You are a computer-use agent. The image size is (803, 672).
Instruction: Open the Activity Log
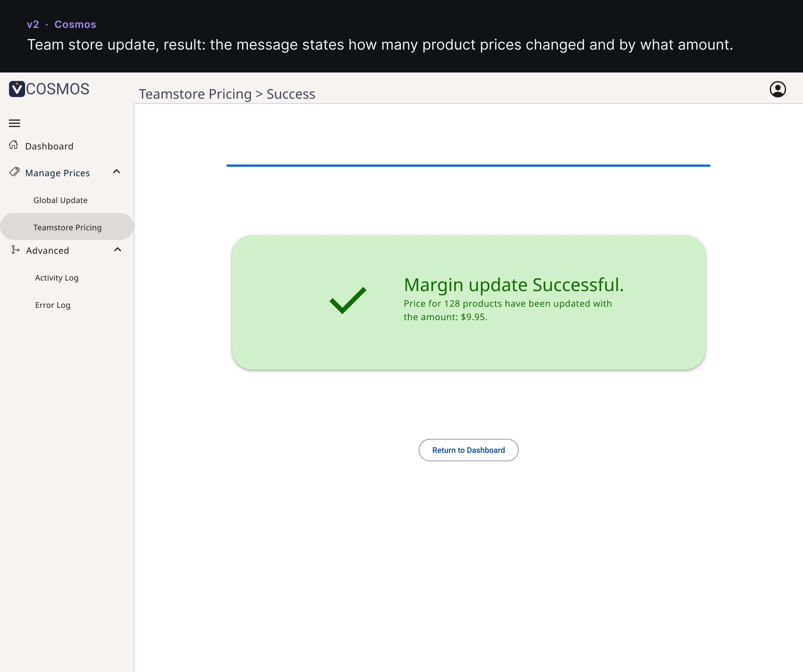pyautogui.click(x=57, y=278)
